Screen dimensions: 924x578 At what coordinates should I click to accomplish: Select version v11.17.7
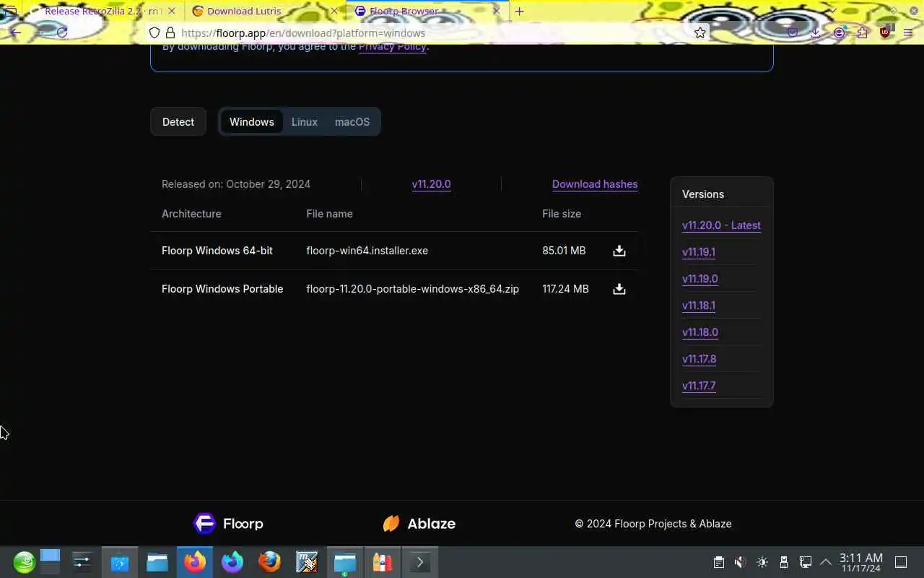[x=699, y=386]
